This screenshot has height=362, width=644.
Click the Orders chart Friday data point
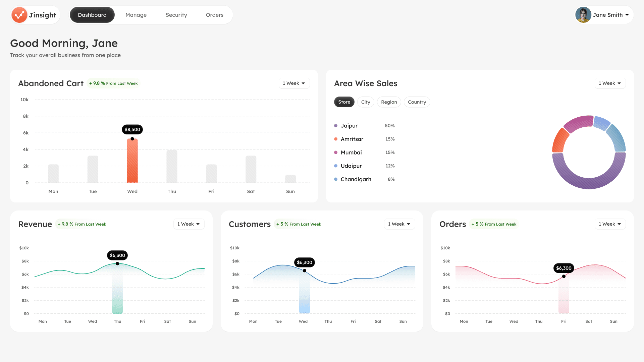[563, 277]
